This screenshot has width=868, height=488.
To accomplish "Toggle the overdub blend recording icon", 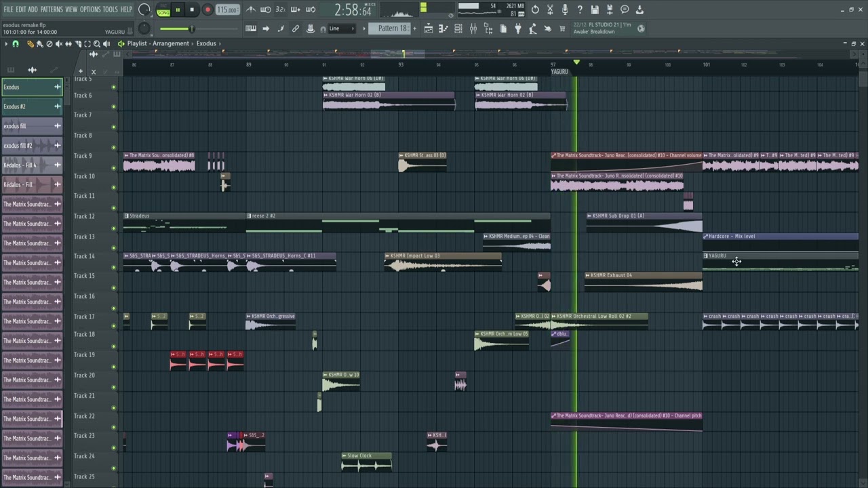I will pyautogui.click(x=296, y=9).
